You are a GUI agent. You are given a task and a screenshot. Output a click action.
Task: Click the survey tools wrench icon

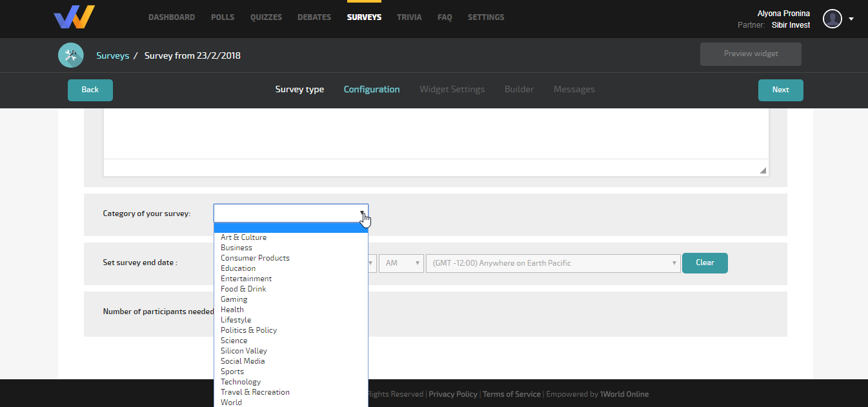pyautogui.click(x=71, y=56)
